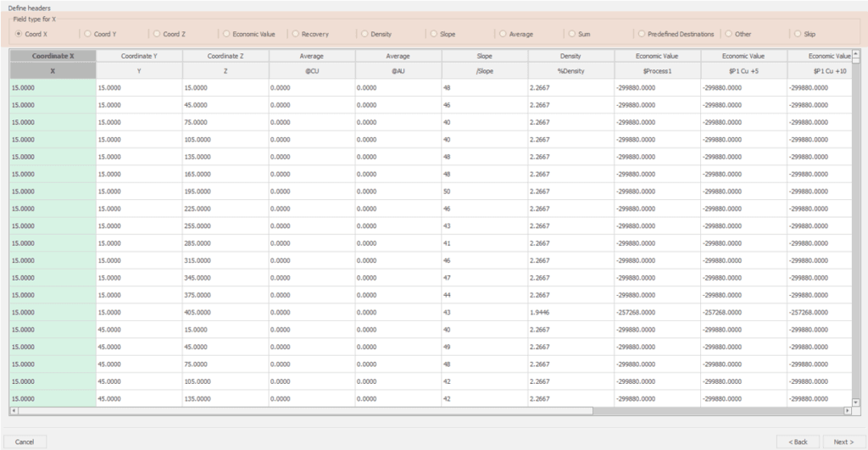Cancel the define headers dialog

click(25, 442)
